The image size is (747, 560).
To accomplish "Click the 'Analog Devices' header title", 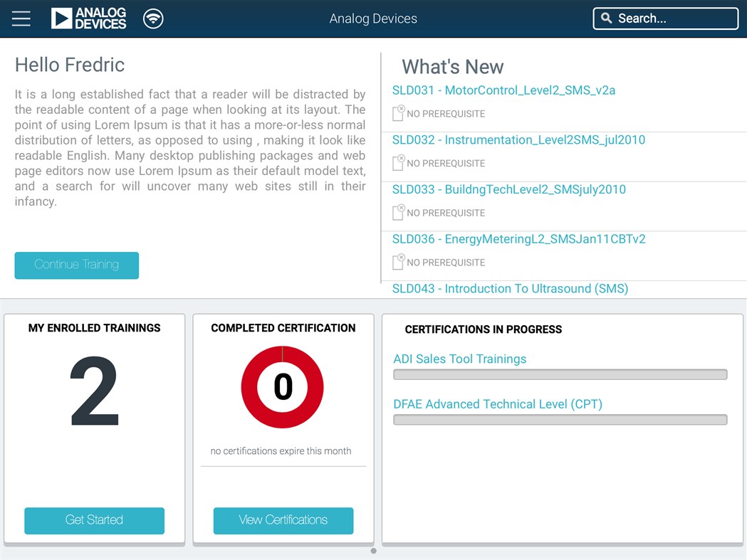I will [373, 19].
